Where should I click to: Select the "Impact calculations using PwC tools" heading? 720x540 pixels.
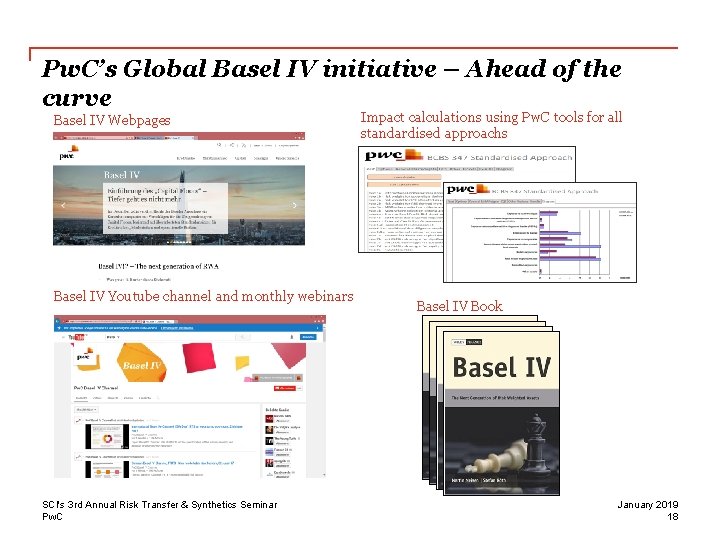click(491, 125)
